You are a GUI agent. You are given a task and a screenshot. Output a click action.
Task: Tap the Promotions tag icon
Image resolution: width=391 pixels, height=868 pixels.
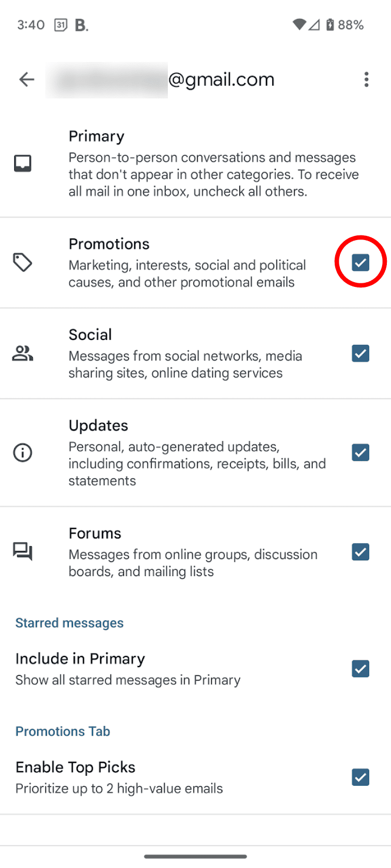point(22,262)
